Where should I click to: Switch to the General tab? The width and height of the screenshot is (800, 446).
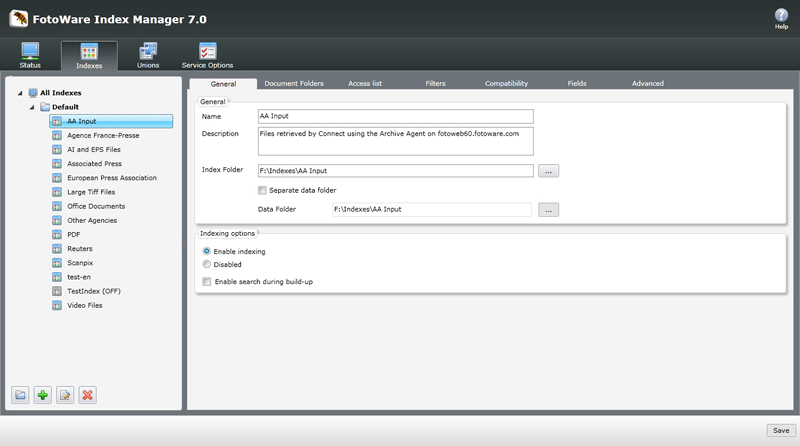pos(223,84)
